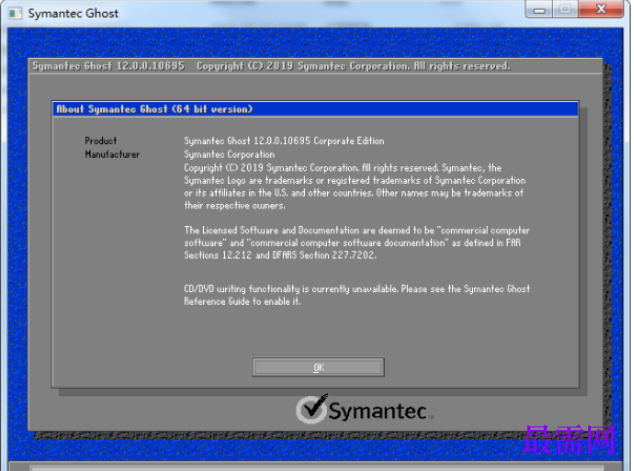Click the "Manufacturer" label
634x471 pixels.
(112, 154)
